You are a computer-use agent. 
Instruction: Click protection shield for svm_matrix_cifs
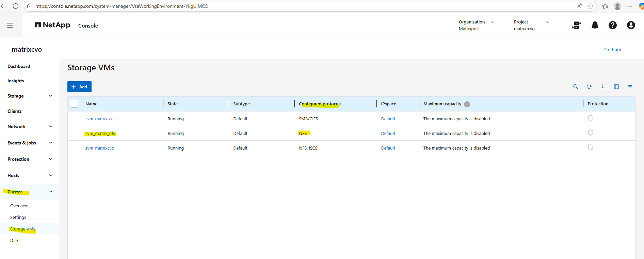[x=590, y=118]
